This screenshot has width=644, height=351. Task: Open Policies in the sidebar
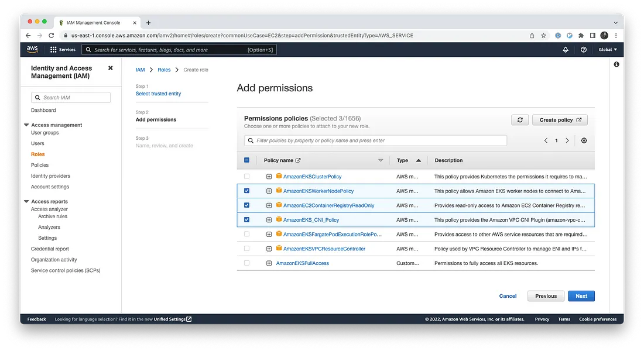pos(40,165)
